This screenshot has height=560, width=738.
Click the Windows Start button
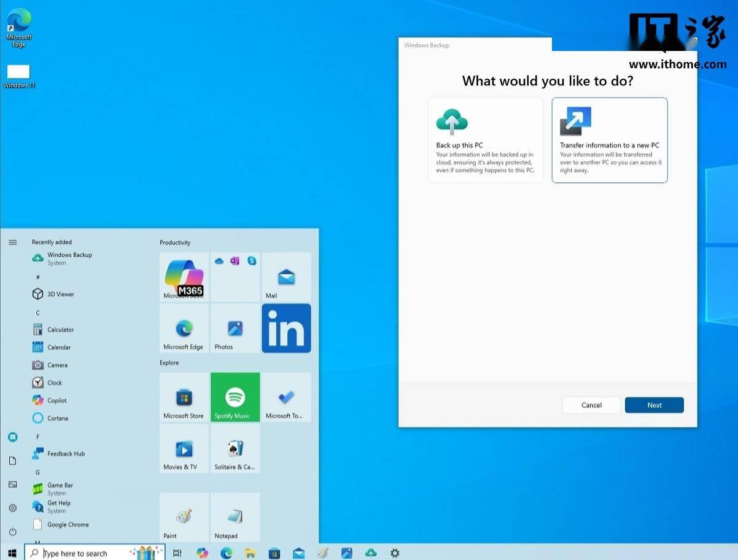[12, 553]
